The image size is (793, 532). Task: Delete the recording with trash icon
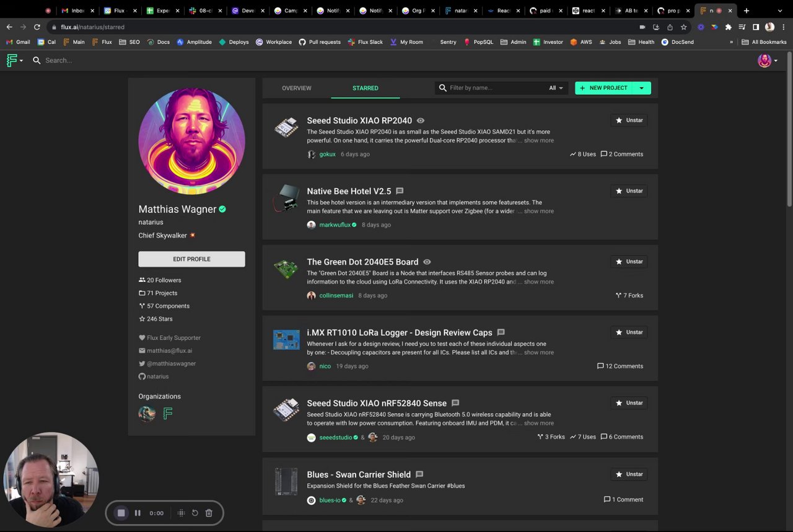click(x=209, y=513)
